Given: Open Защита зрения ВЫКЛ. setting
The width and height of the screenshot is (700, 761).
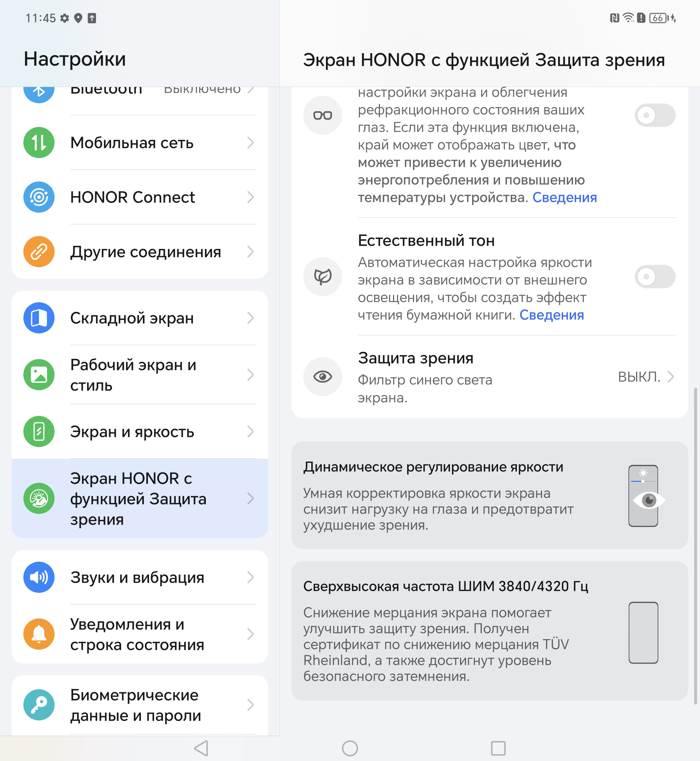Looking at the screenshot, I should pyautogui.click(x=490, y=377).
